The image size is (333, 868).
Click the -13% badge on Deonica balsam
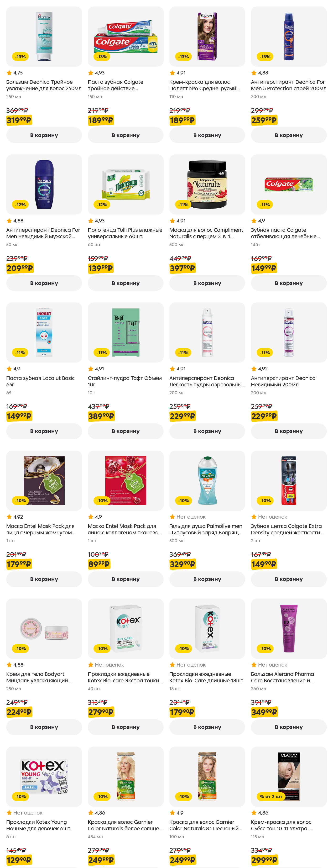(x=20, y=57)
